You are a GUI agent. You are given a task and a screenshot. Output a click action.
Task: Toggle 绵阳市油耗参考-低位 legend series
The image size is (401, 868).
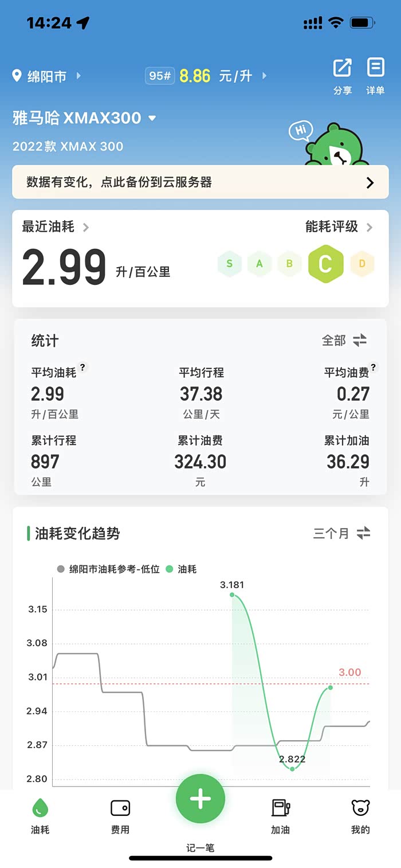pyautogui.click(x=61, y=569)
